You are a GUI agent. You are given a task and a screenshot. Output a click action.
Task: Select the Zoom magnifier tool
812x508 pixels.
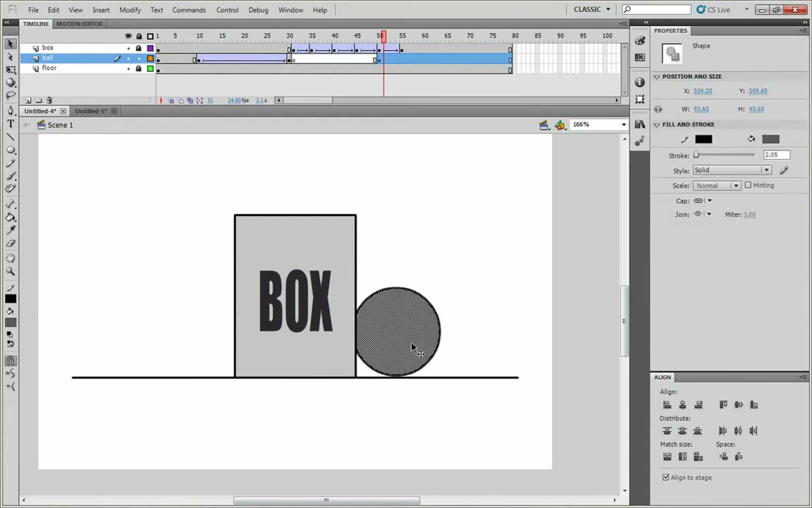point(11,271)
